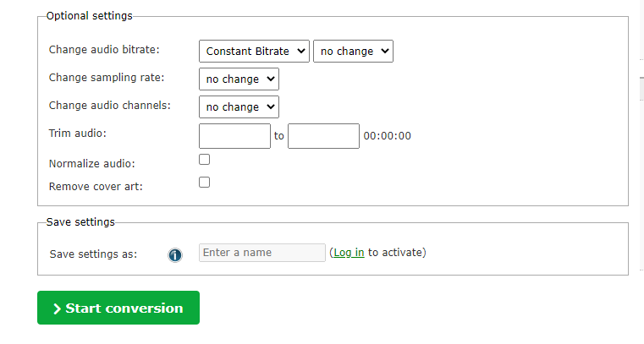Open the Change sampling rate dropdown
Viewport: 644px width, 344px height.
(239, 79)
